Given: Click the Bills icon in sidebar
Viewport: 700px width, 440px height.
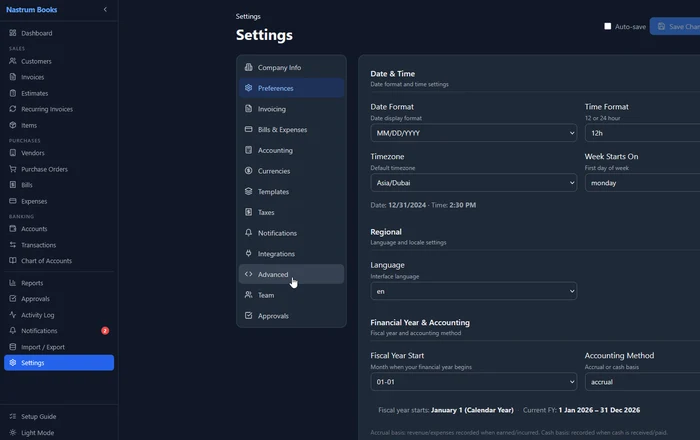Looking at the screenshot, I should (12, 185).
